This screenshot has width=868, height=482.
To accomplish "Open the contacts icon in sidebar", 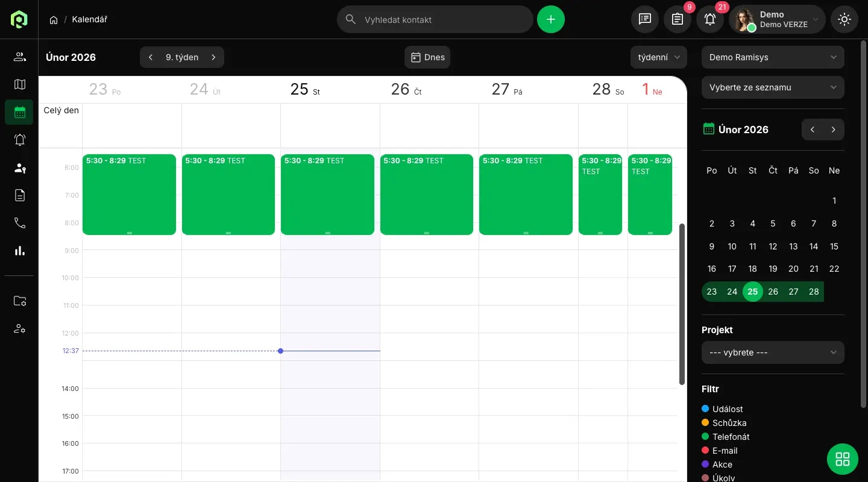I will tap(19, 57).
